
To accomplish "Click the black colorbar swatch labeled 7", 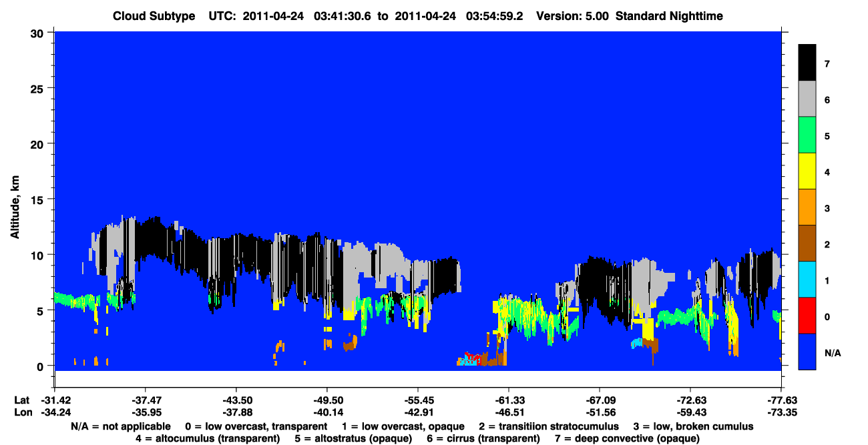I will pos(807,63).
